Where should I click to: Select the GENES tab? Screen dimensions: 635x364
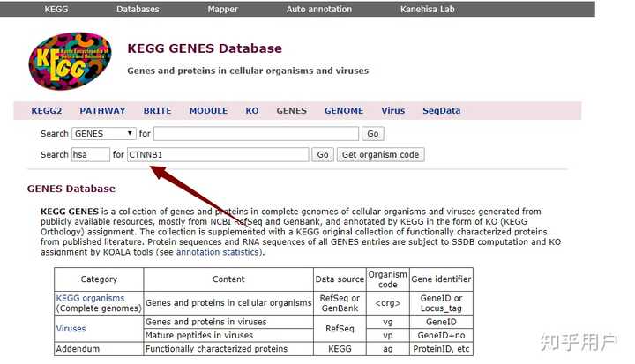(x=292, y=110)
